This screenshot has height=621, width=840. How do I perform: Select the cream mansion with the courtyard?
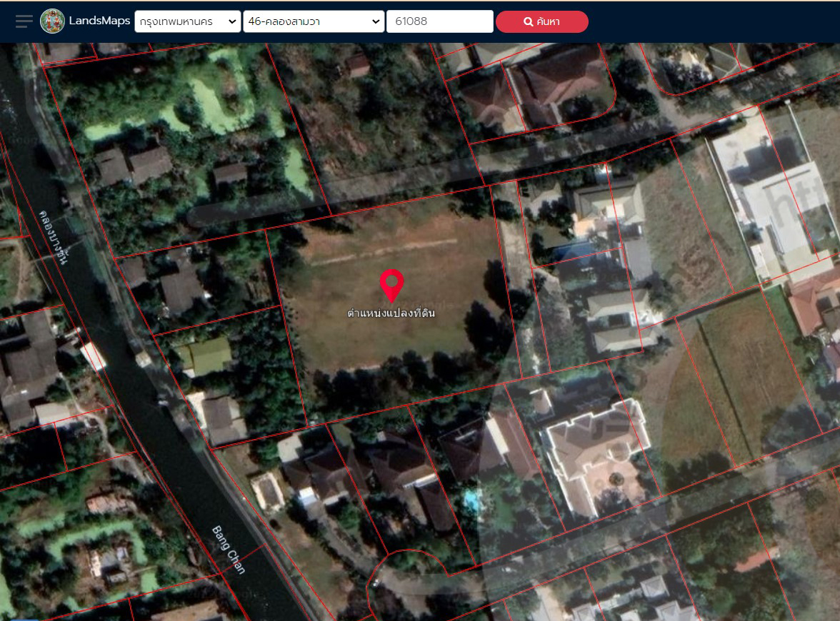596,451
